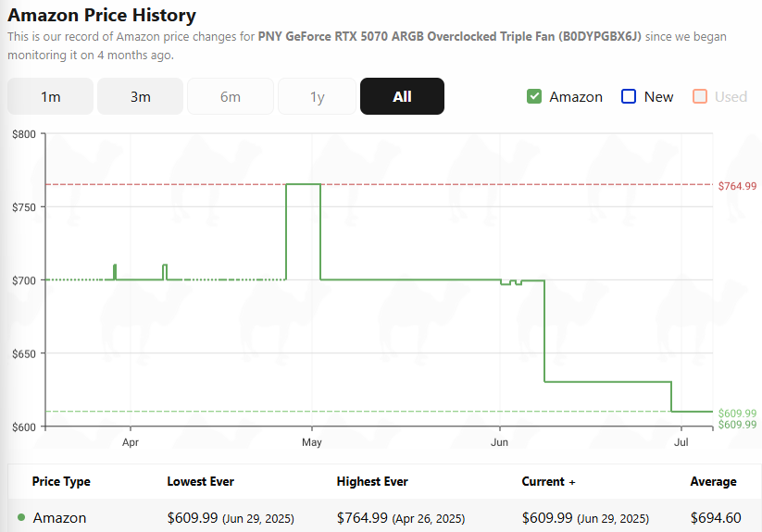
Task: Click the upper green $609.99 chart label
Action: click(737, 413)
